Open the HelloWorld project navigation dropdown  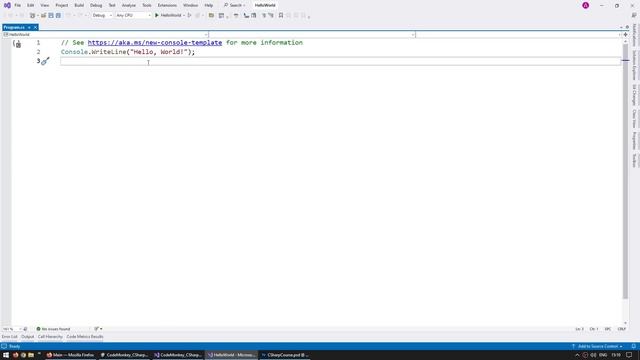pyautogui.click(x=105, y=35)
